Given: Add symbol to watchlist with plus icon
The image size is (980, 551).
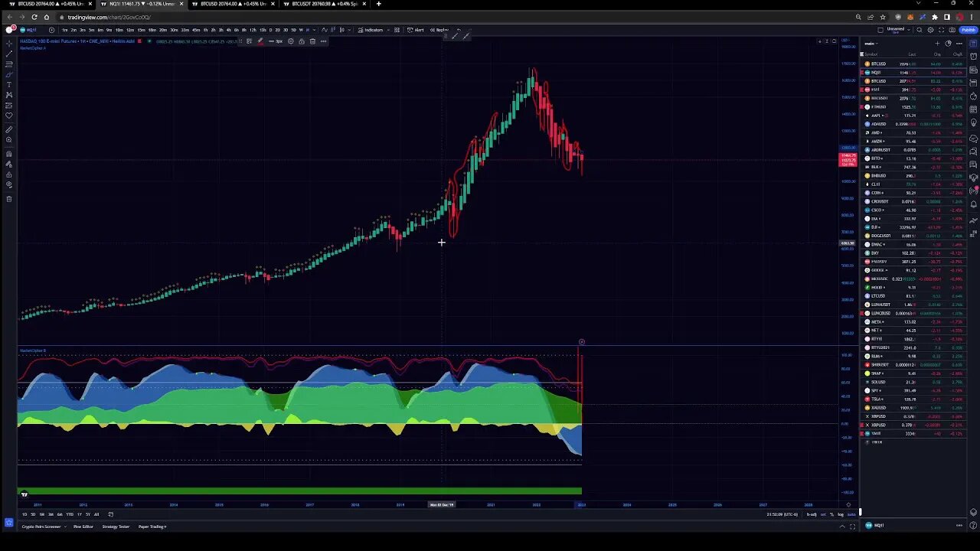Looking at the screenshot, I should [x=937, y=44].
